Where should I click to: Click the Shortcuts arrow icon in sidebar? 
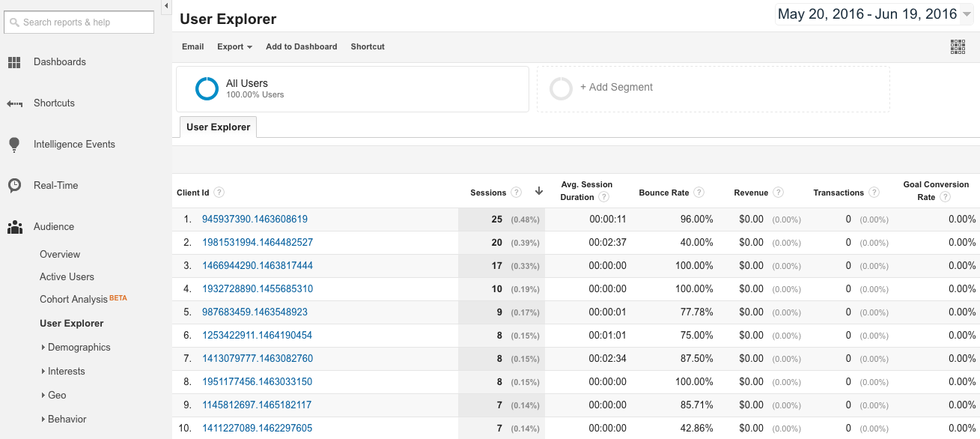coord(14,103)
